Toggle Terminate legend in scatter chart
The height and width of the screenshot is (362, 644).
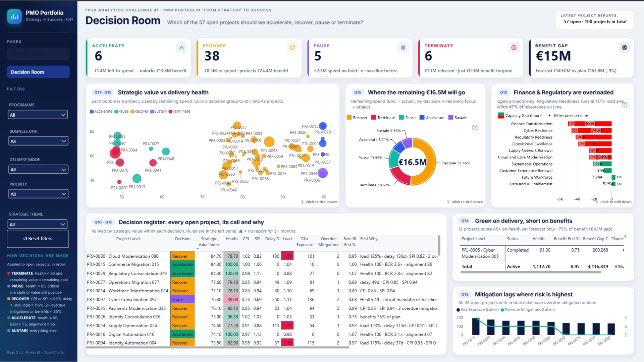179,111
